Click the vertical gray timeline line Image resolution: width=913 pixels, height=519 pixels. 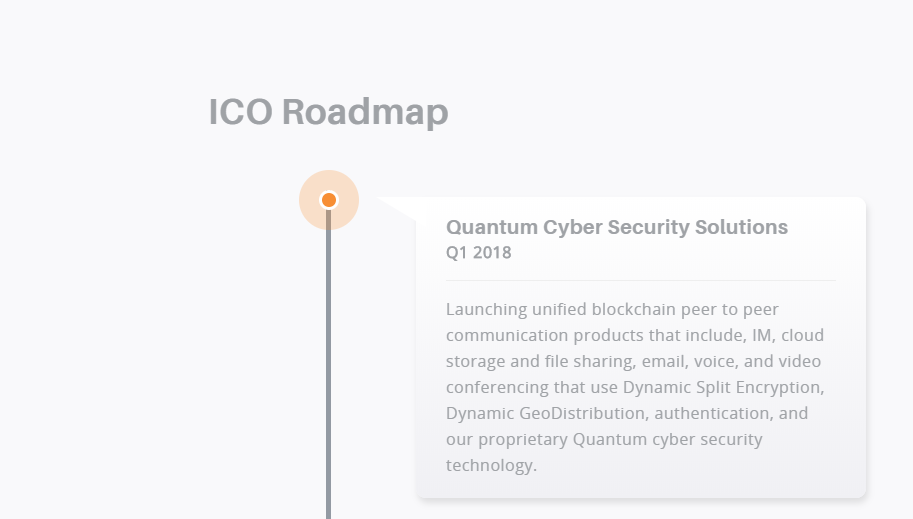328,380
